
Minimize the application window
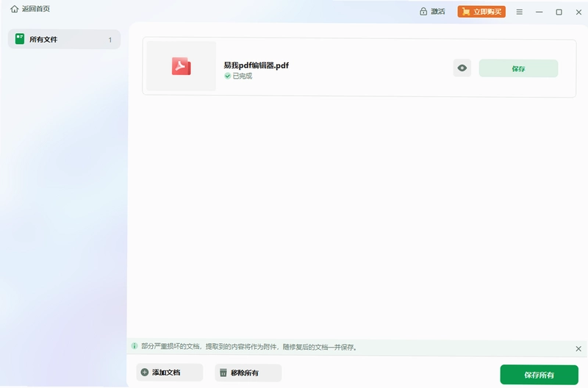click(x=539, y=12)
